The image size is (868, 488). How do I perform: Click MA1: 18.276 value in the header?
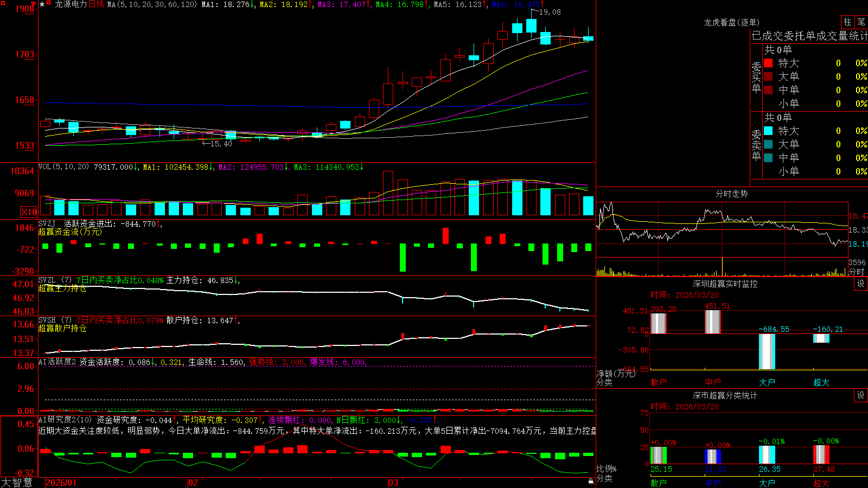(227, 4)
